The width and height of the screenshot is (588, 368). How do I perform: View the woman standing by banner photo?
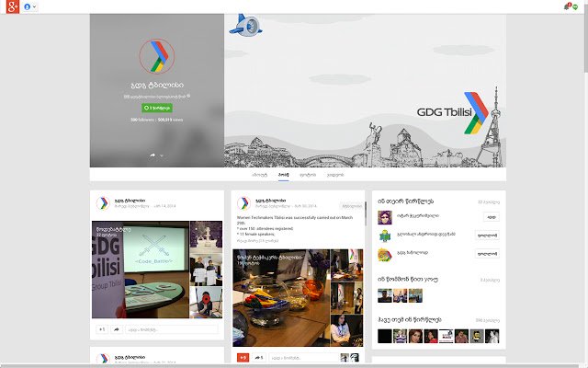point(347,298)
